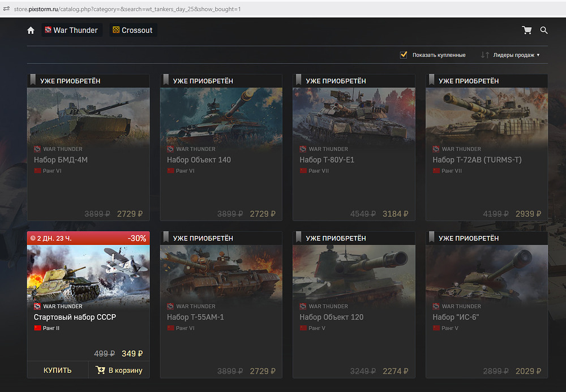Viewport: 566px width, 392px height.
Task: Click the clock timer icon on Стартовый набор СССР
Action: (x=33, y=238)
